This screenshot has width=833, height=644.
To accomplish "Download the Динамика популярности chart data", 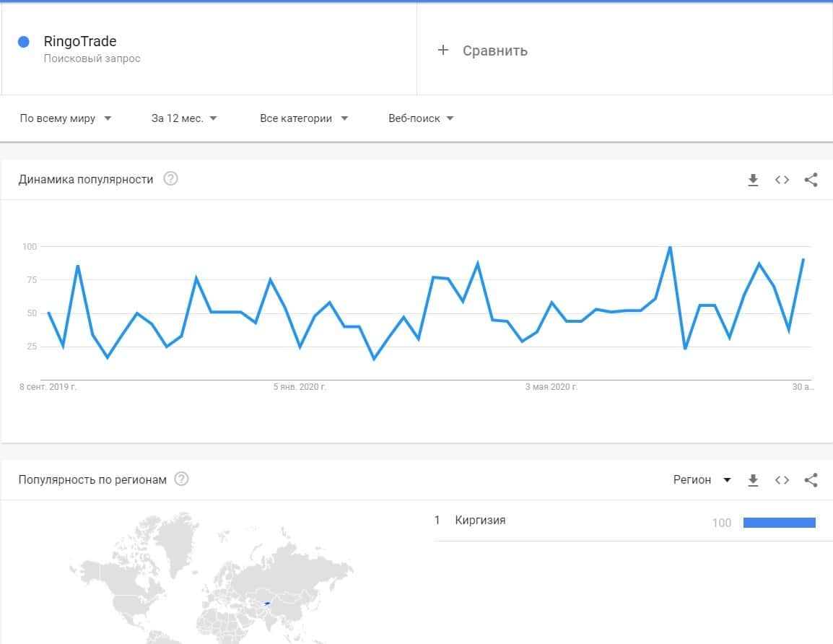I will pos(753,180).
